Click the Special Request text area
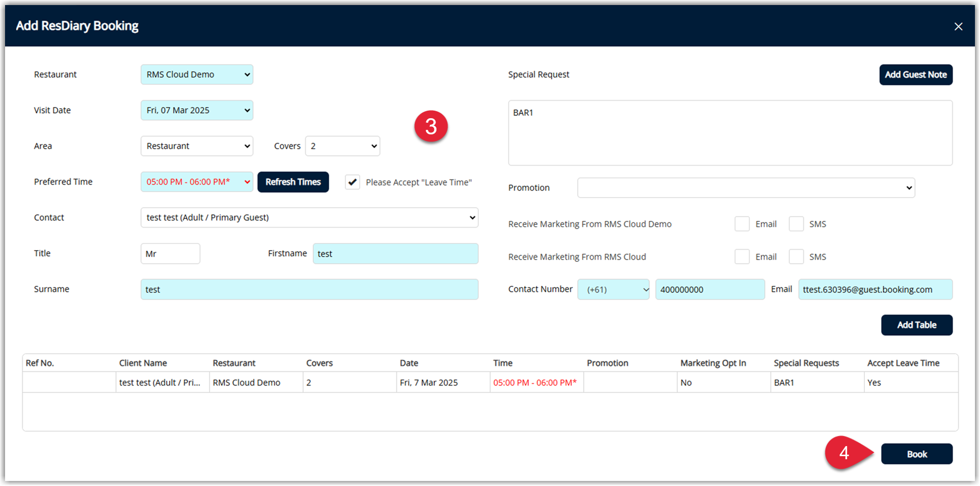 [730, 133]
